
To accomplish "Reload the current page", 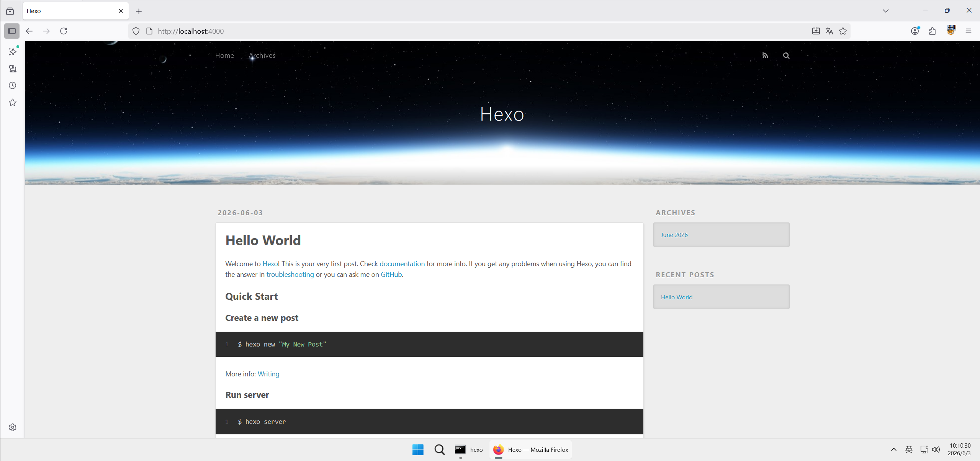I will coord(64,31).
